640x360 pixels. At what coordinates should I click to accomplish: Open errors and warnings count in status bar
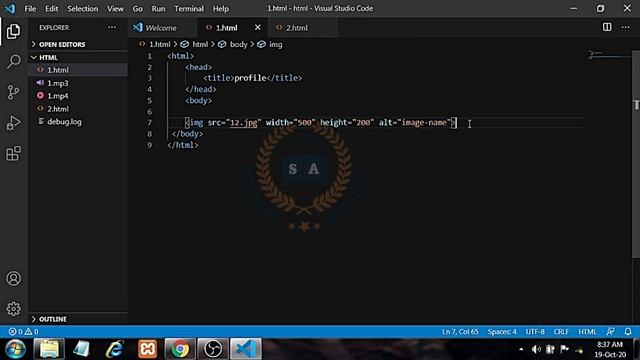pyautogui.click(x=24, y=331)
